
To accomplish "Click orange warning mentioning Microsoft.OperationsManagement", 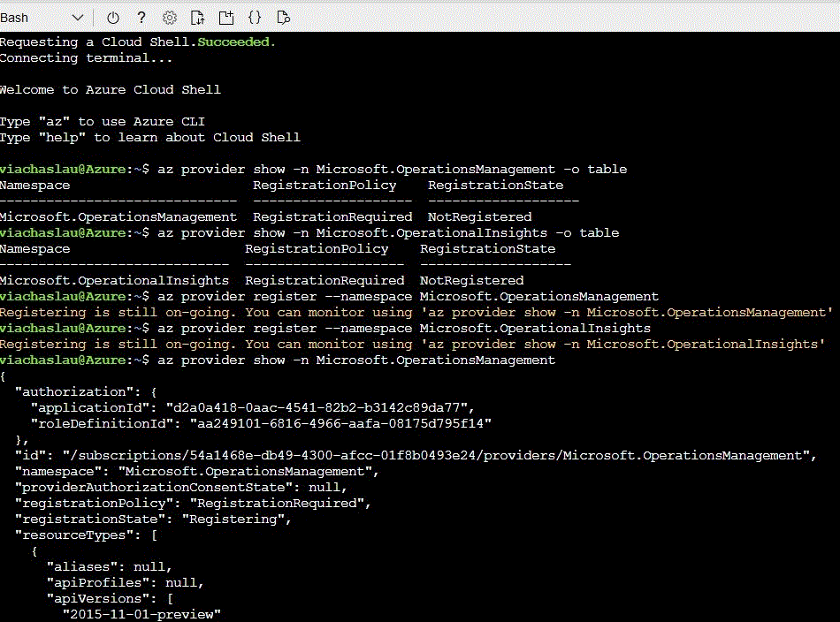I will click(416, 312).
